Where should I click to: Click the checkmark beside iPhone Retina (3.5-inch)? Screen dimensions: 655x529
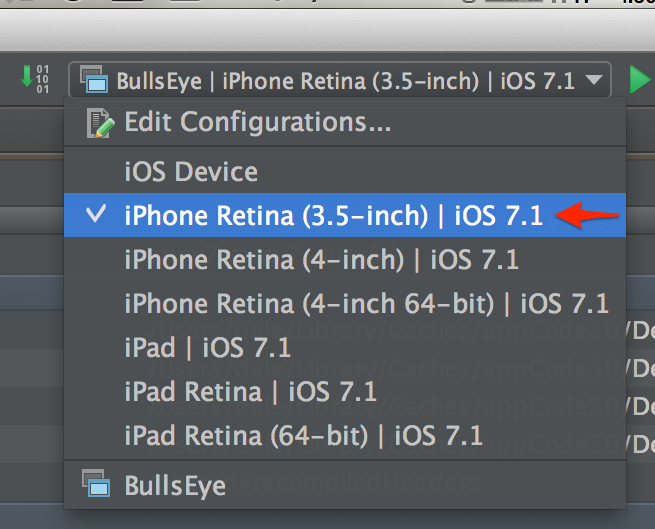(96, 214)
